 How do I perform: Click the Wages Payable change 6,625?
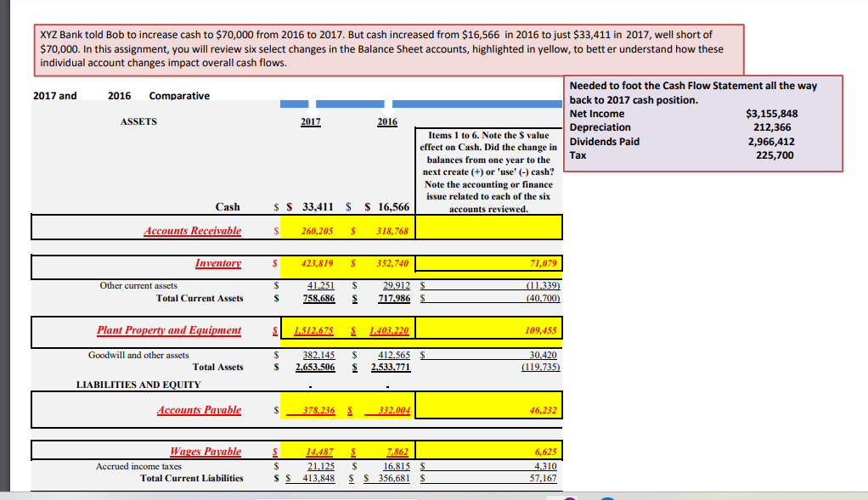(x=546, y=452)
